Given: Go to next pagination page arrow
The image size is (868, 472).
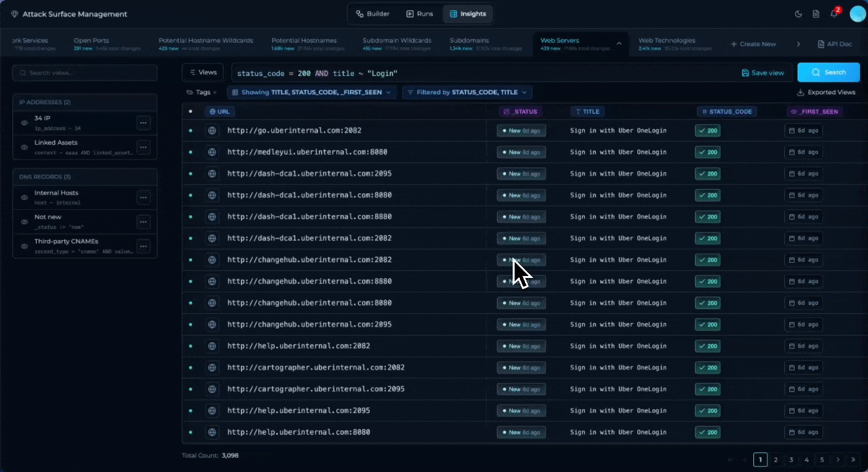Looking at the screenshot, I should 838,460.
